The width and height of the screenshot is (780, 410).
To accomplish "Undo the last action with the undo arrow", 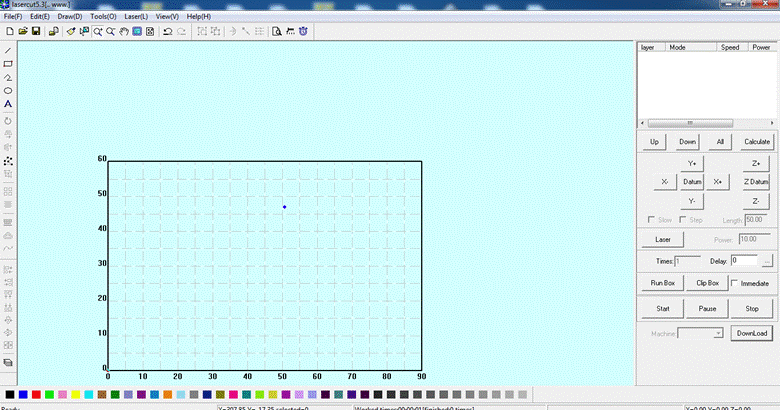I will click(x=168, y=31).
